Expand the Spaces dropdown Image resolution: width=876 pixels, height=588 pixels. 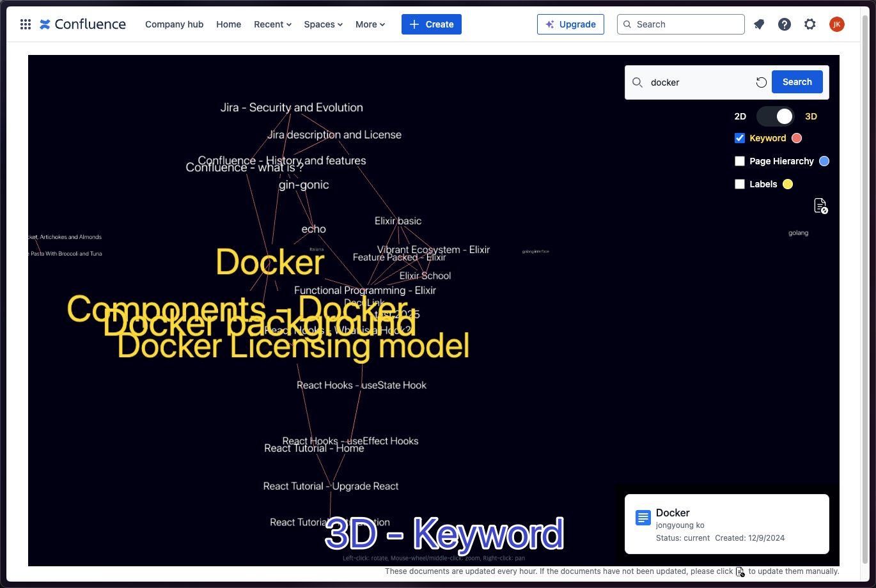323,24
